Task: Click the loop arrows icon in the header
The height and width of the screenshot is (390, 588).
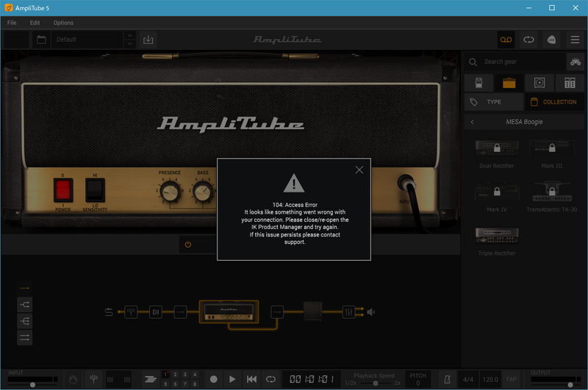Action: (x=528, y=40)
